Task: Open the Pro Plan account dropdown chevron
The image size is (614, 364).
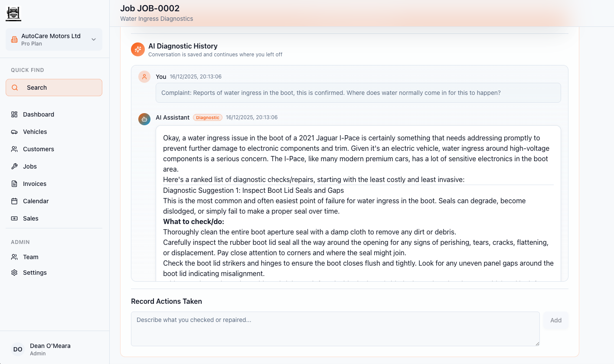Action: pos(93,39)
